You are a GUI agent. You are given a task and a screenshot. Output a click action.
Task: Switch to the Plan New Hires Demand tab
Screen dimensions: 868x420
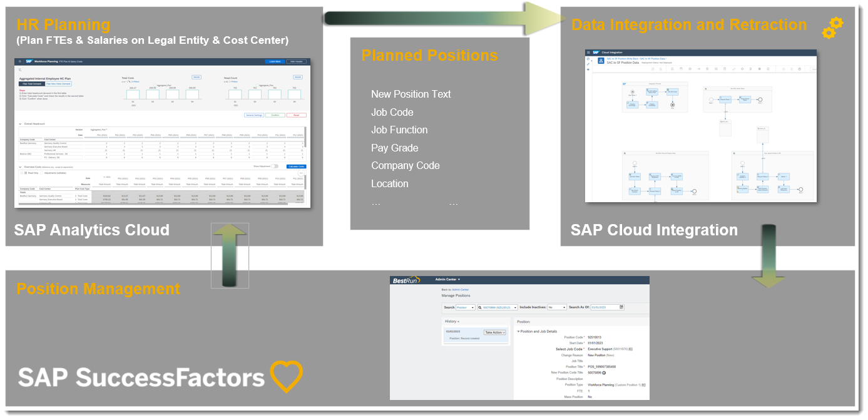tap(58, 84)
